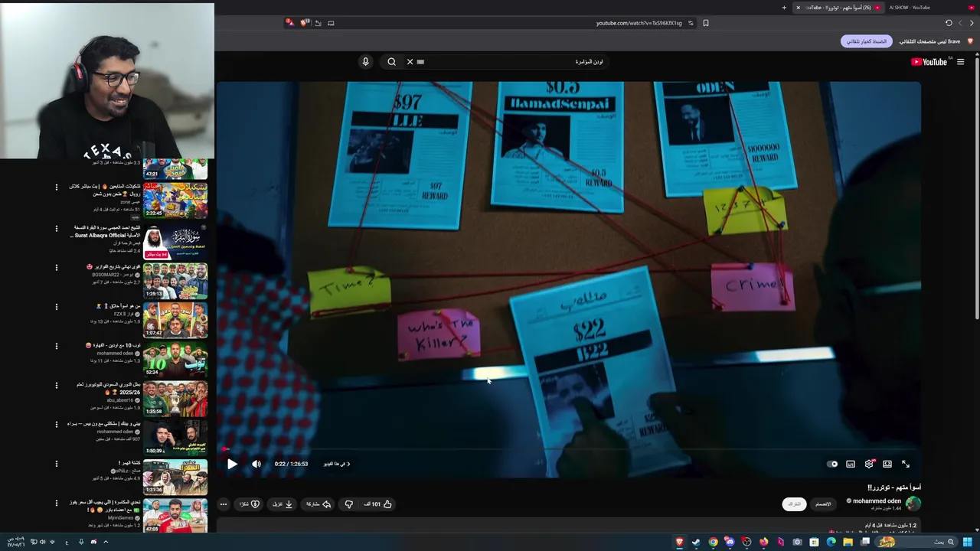Open Steam from the taskbar

click(x=696, y=542)
